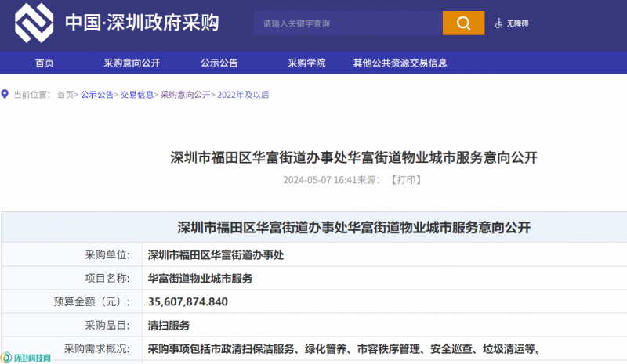Click the orange search magnifier button

pyautogui.click(x=463, y=23)
